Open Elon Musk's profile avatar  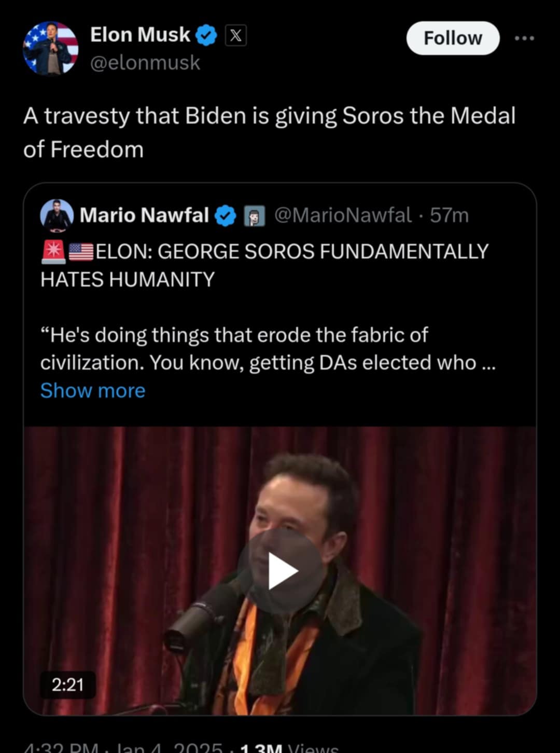[x=50, y=48]
